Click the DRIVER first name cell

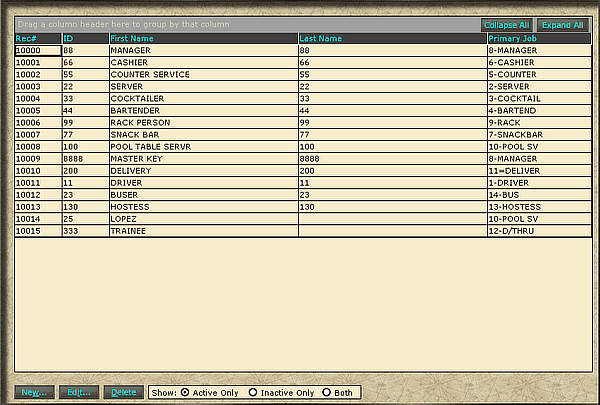tap(204, 183)
